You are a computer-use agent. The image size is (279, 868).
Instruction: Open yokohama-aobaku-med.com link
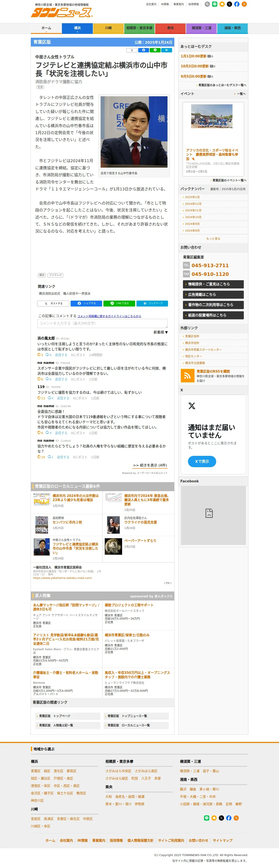click(62, 578)
